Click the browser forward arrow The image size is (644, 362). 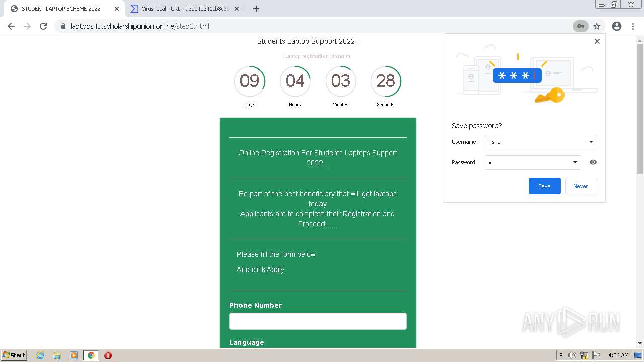(x=27, y=26)
